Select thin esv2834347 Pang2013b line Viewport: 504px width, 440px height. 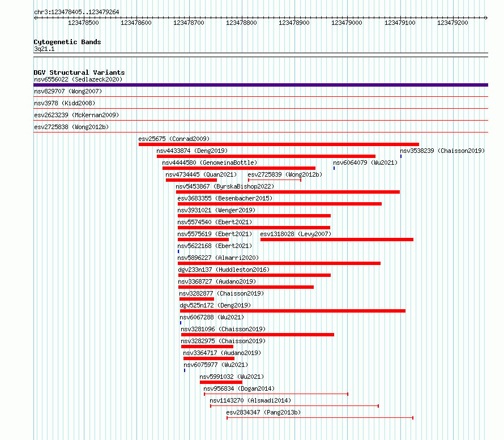(x=320, y=418)
